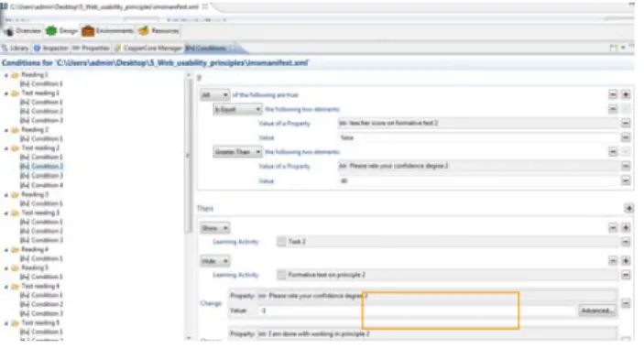Add a Then action with the plus button
Viewport: 644px width, 349px height.
tap(628, 208)
